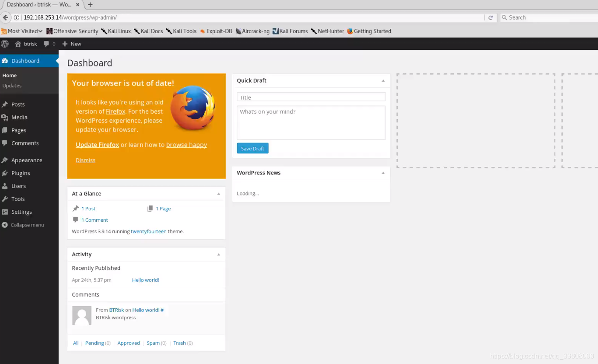The height and width of the screenshot is (364, 598).
Task: Click the Quick Draft Title field
Action: click(x=311, y=97)
